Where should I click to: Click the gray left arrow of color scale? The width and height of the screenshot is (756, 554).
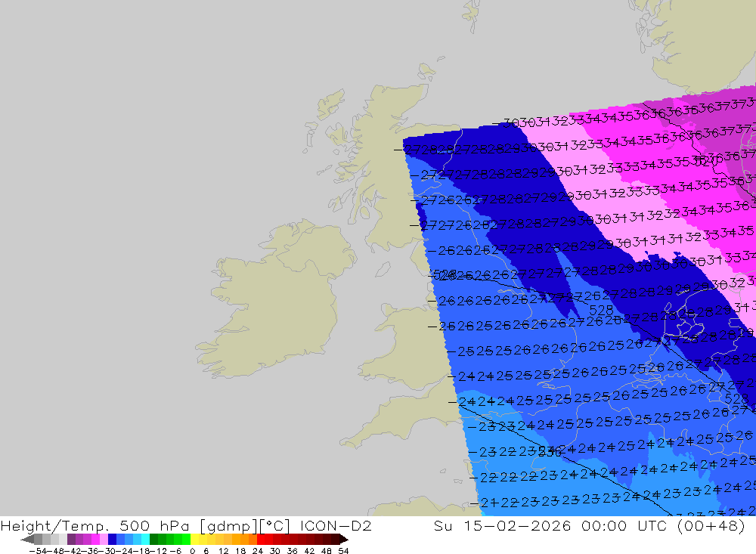tap(27, 539)
